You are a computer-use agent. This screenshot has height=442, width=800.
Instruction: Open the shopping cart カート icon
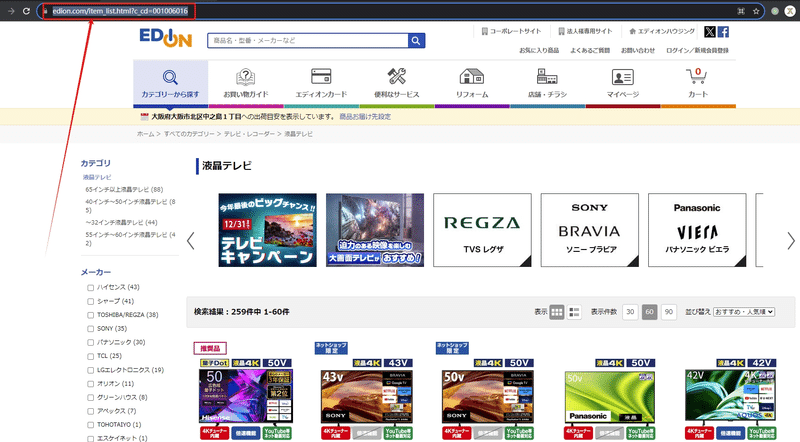(x=697, y=83)
